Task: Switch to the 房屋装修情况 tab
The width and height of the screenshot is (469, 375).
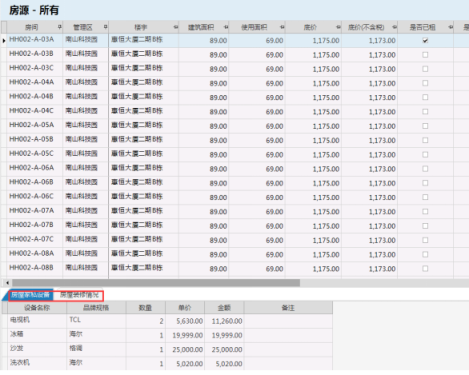Action: click(x=79, y=295)
